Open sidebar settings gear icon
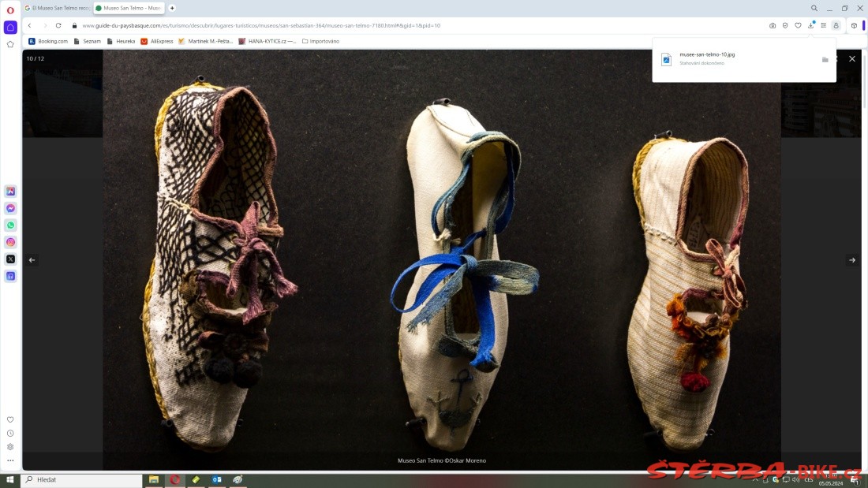The height and width of the screenshot is (488, 868). point(10,447)
